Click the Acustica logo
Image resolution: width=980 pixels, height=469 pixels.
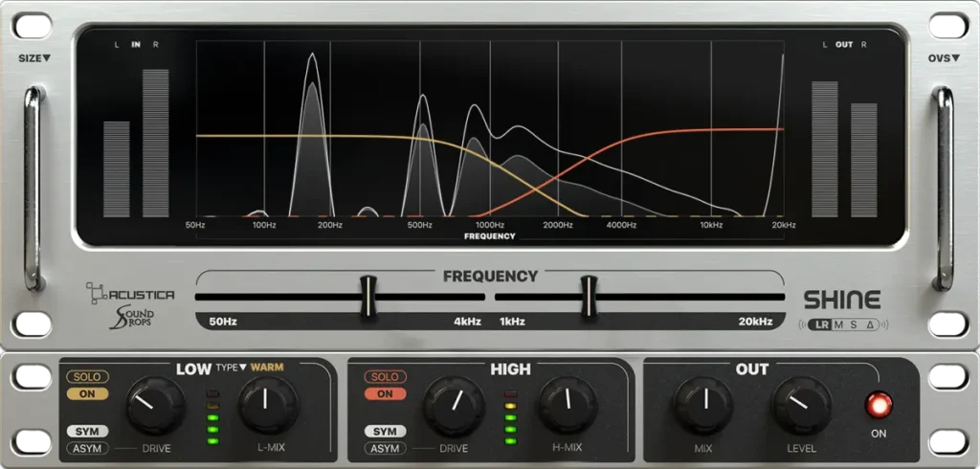click(x=130, y=293)
